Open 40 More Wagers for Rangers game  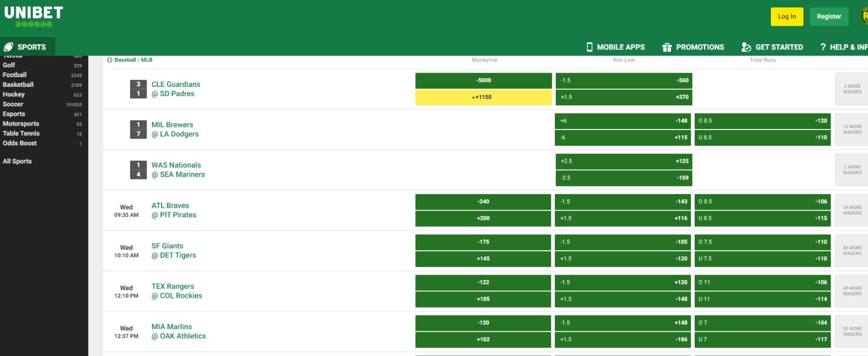(852, 291)
